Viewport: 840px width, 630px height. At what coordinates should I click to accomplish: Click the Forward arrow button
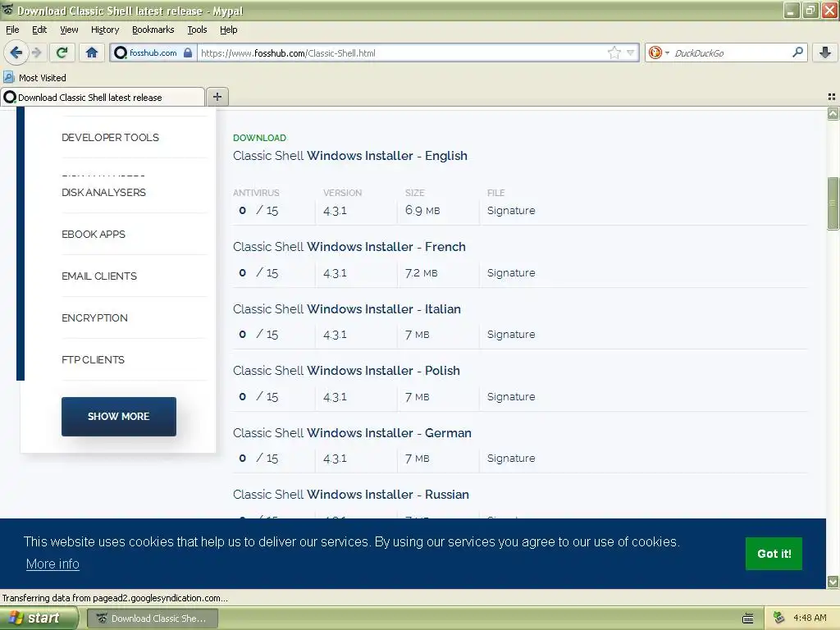point(36,52)
